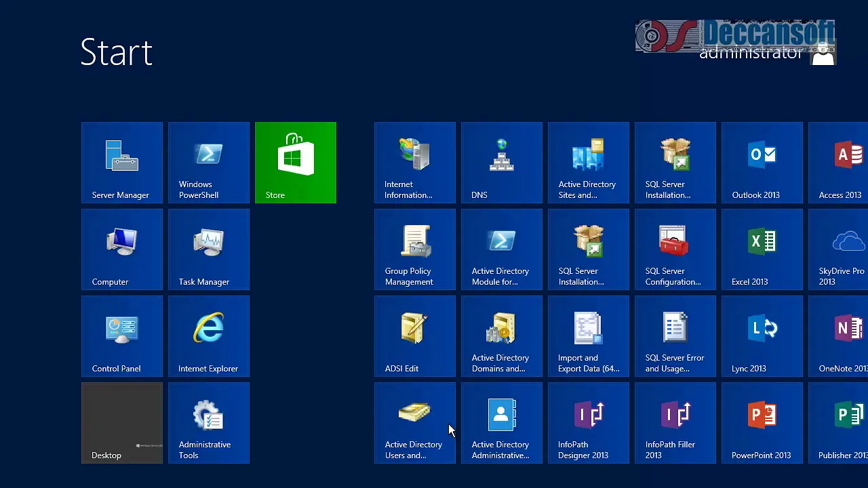
Task: Open Internet Information Services tile
Action: point(415,163)
